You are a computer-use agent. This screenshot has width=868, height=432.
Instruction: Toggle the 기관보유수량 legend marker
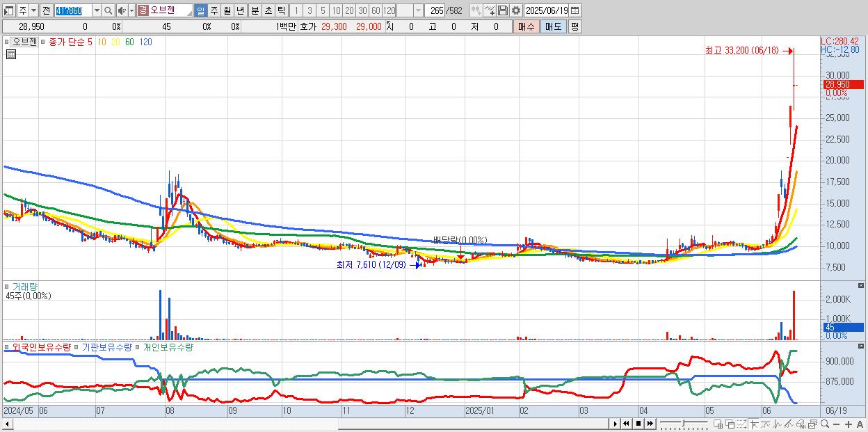click(x=77, y=346)
